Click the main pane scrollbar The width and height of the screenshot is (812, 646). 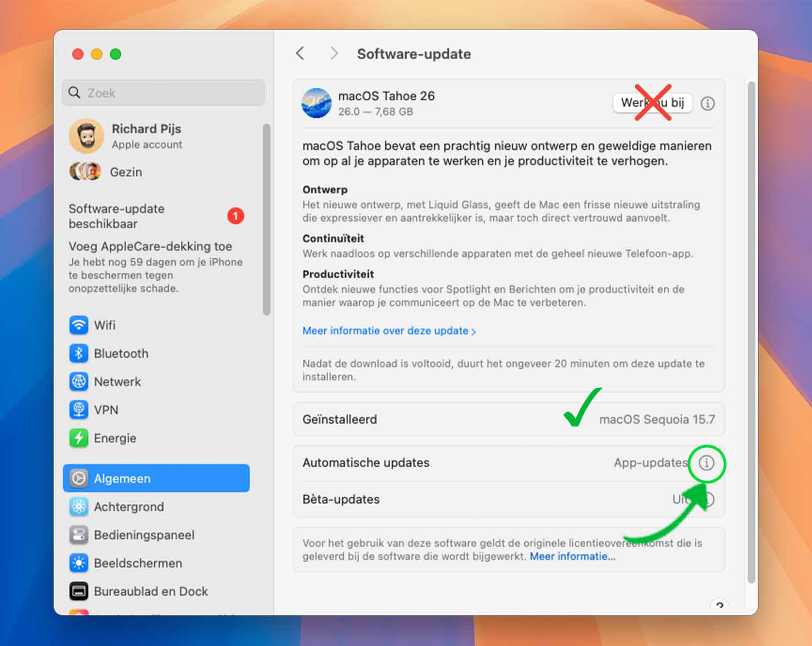coord(751,332)
